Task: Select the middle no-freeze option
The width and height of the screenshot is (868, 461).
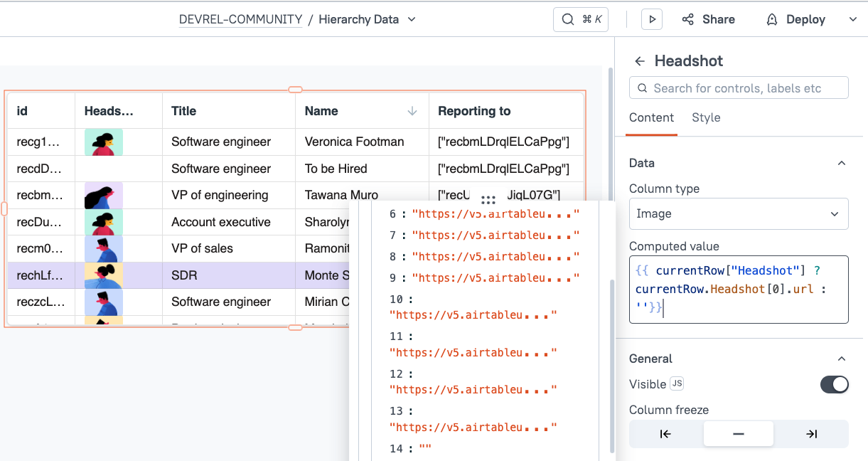Action: click(x=738, y=433)
